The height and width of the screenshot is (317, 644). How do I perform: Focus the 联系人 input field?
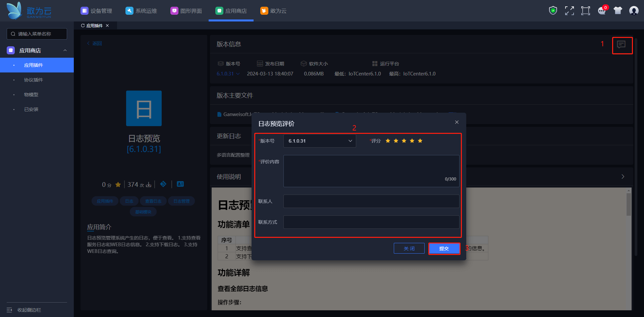371,201
